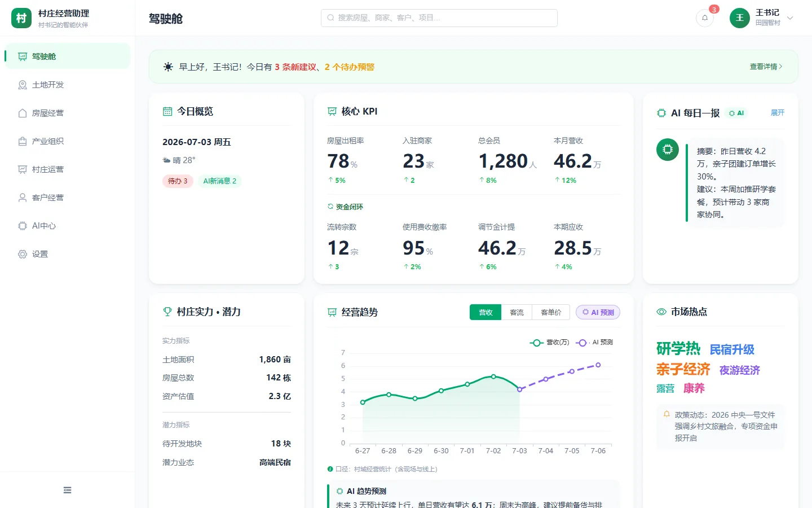
Task: Click the bell icon in 政策动态 note
Action: (667, 414)
